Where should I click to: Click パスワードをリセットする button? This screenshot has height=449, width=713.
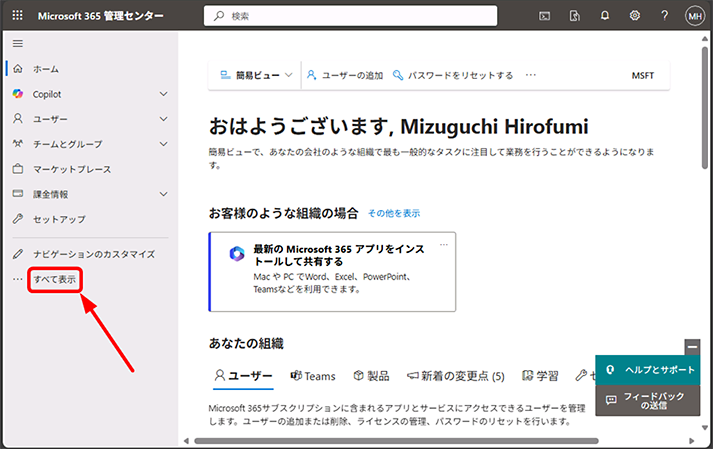452,75
